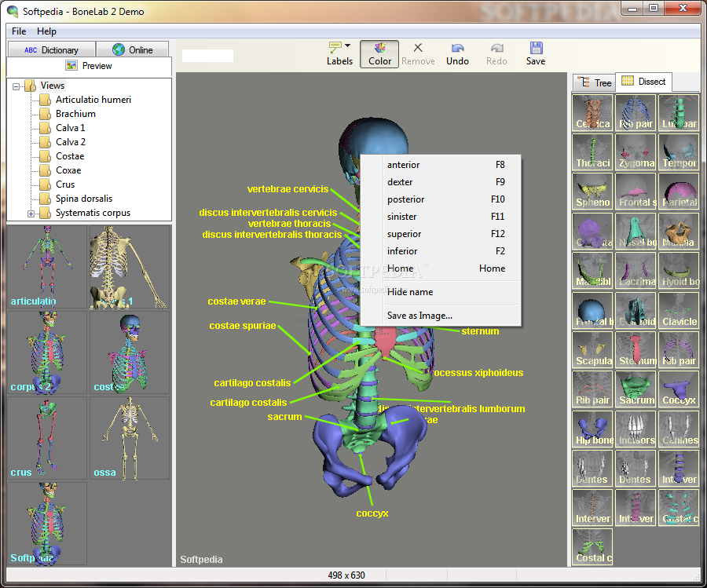The image size is (707, 588).
Task: Click Hide name in context menu
Action: pyautogui.click(x=441, y=292)
